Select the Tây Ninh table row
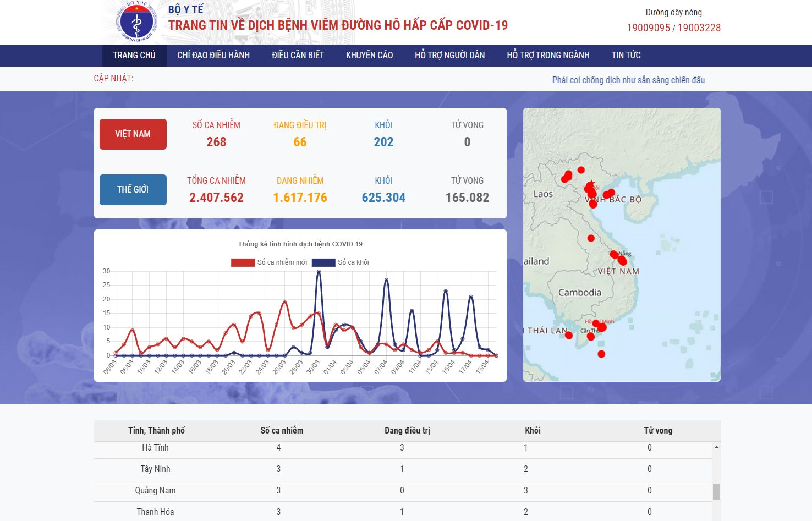This screenshot has height=521, width=812. click(403, 469)
